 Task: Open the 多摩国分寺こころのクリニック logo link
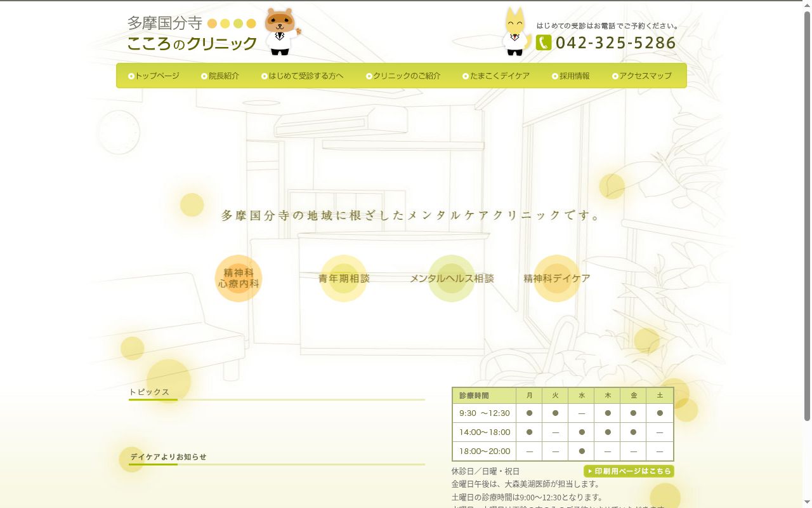pyautogui.click(x=192, y=33)
